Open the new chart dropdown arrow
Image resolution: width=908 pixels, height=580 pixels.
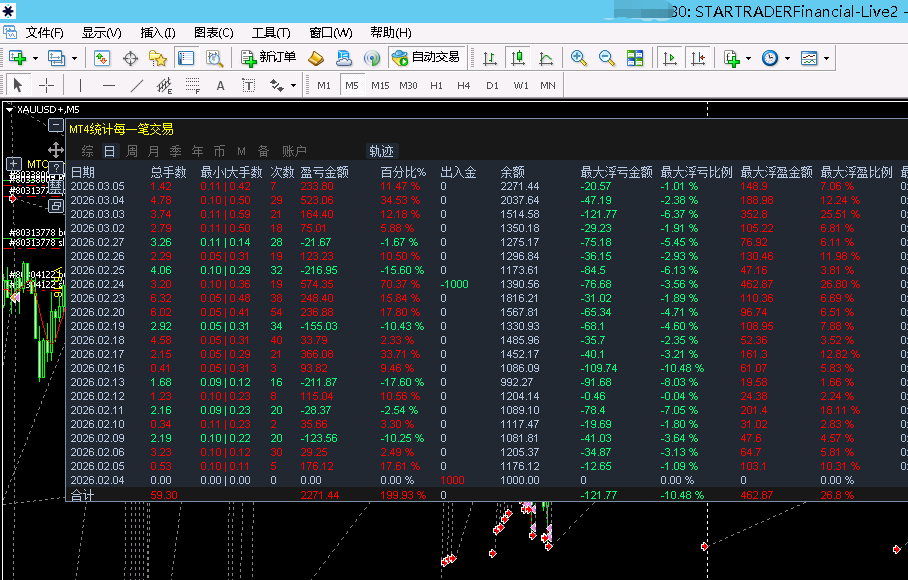pos(36,58)
